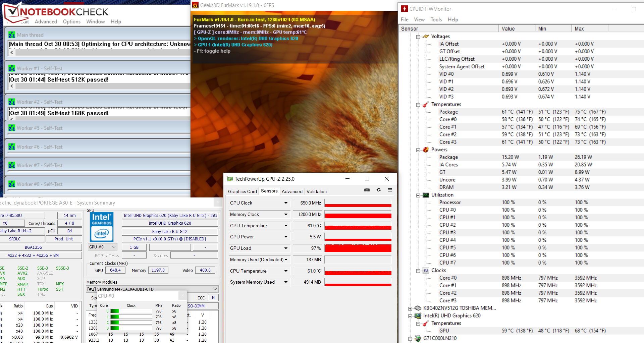Open CPU Temperature sensor dropdown
The width and height of the screenshot is (644, 343).
286,271
